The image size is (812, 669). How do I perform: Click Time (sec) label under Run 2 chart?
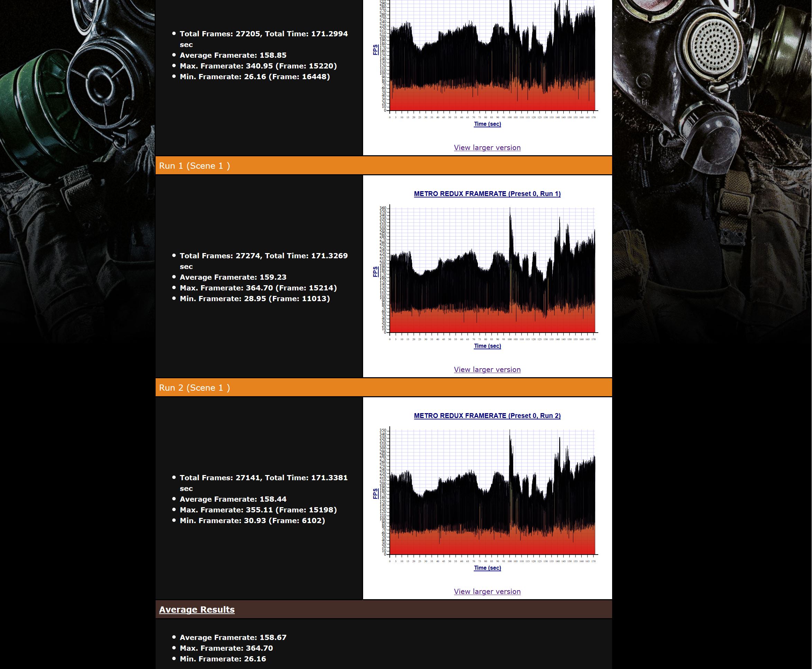pyautogui.click(x=487, y=568)
